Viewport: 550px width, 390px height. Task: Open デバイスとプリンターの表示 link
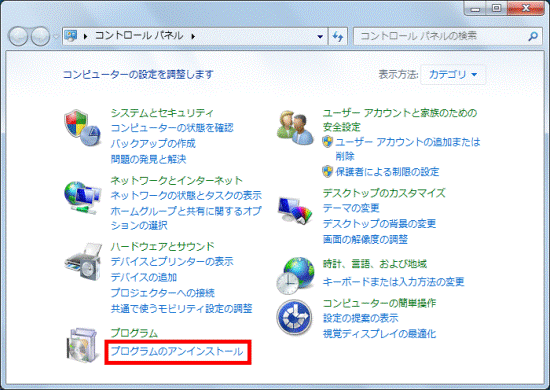click(172, 262)
